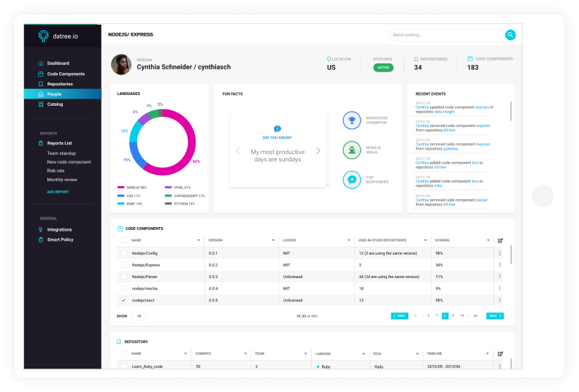Click the Top Responder star badge
Viewport: 579px width, 392px height.
pyautogui.click(x=353, y=179)
